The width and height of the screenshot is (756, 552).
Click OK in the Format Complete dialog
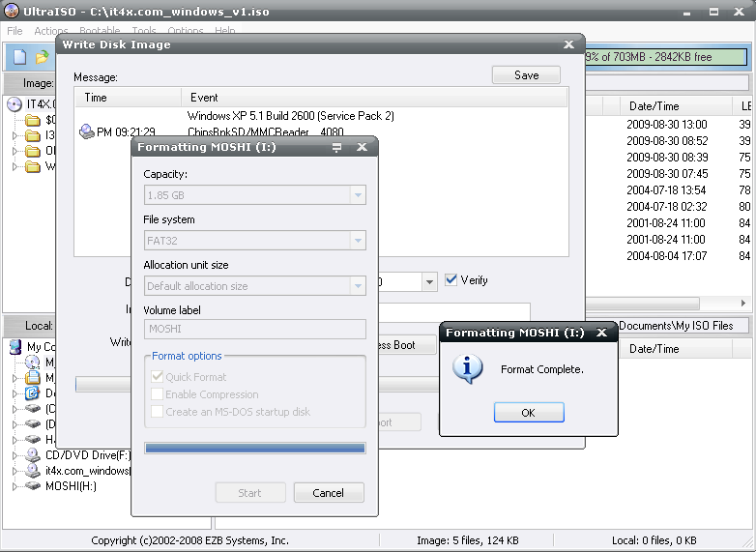click(529, 413)
